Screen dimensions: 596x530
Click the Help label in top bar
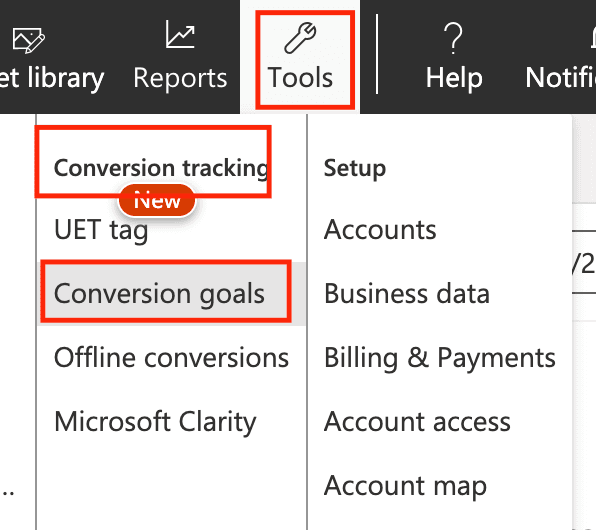pyautogui.click(x=454, y=78)
